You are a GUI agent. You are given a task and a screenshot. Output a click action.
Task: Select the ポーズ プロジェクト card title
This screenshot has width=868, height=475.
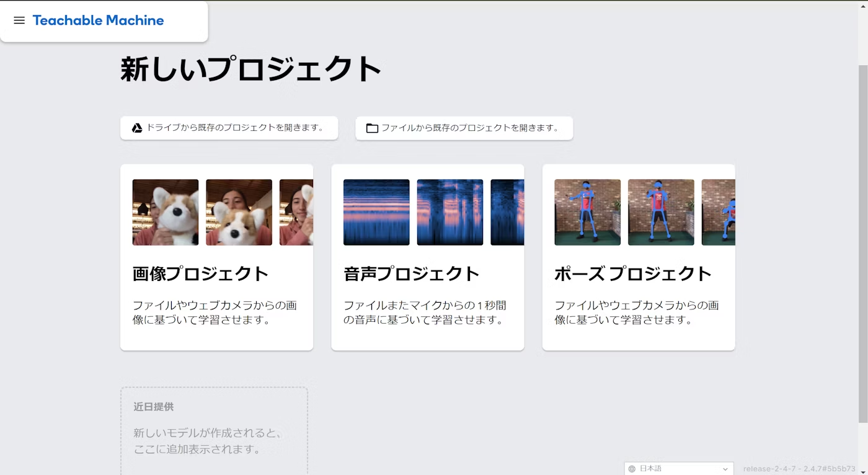(633, 273)
